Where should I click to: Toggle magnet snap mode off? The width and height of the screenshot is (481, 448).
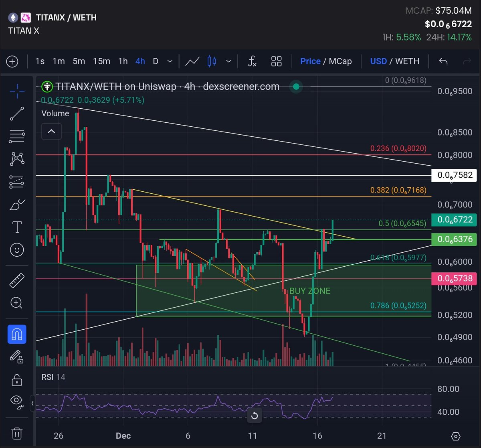(x=16, y=334)
